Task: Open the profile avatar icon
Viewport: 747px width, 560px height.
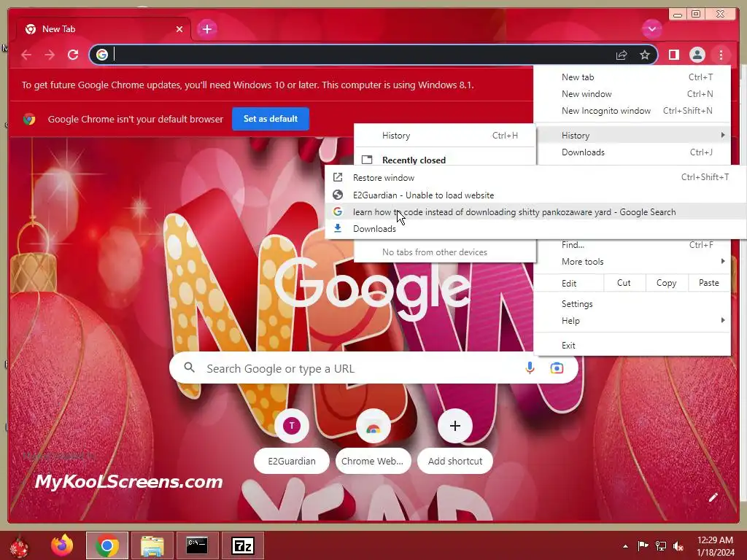Action: 697,55
